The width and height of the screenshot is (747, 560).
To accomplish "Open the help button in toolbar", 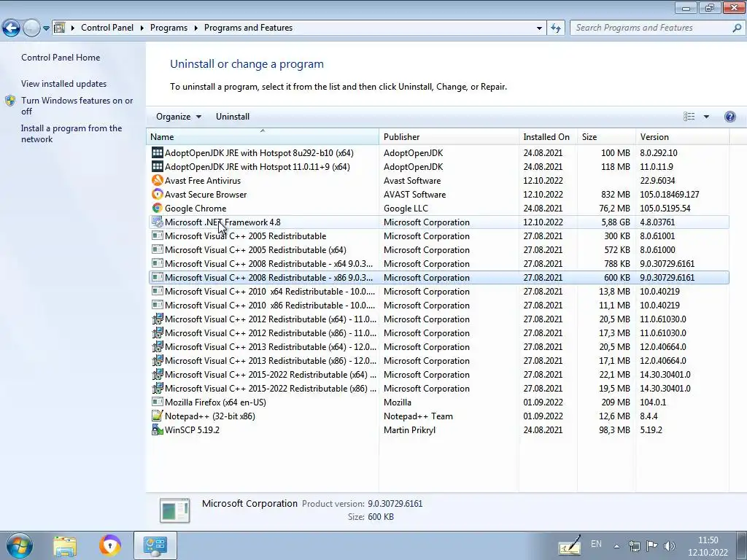I will point(729,117).
